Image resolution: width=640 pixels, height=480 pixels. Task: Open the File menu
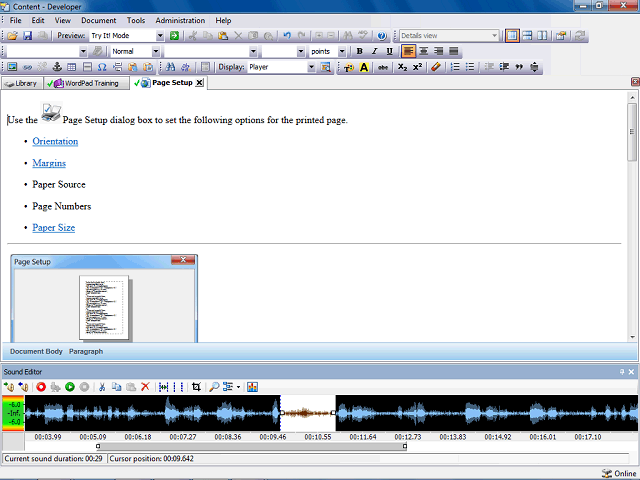(16, 20)
